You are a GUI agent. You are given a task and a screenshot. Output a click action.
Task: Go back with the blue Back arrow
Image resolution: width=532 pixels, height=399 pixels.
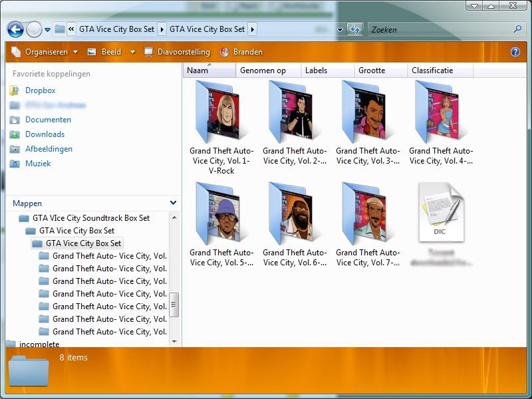pyautogui.click(x=15, y=29)
